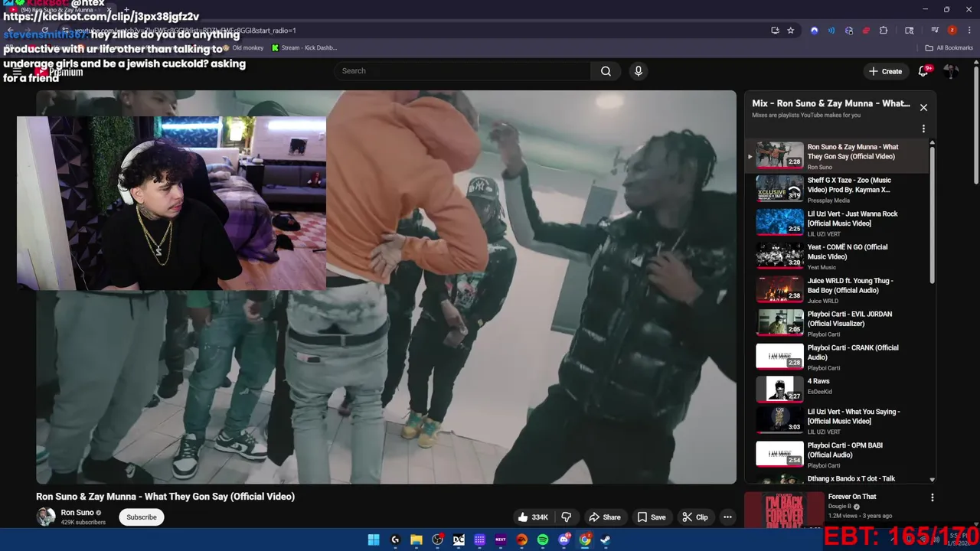Viewport: 980px width, 551px height.
Task: Bookmark this page with star icon
Action: [791, 31]
